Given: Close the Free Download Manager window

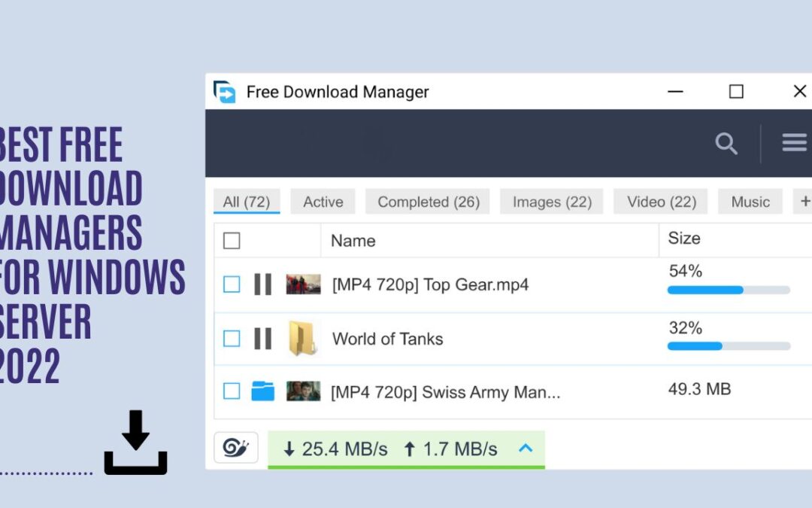Looking at the screenshot, I should tap(799, 91).
